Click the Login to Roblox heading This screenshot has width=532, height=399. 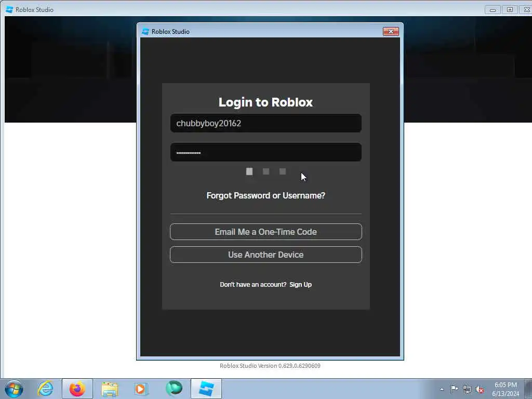265,102
